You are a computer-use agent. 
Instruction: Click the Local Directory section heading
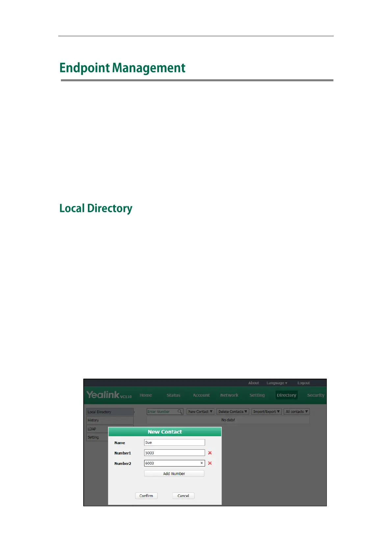96,208
